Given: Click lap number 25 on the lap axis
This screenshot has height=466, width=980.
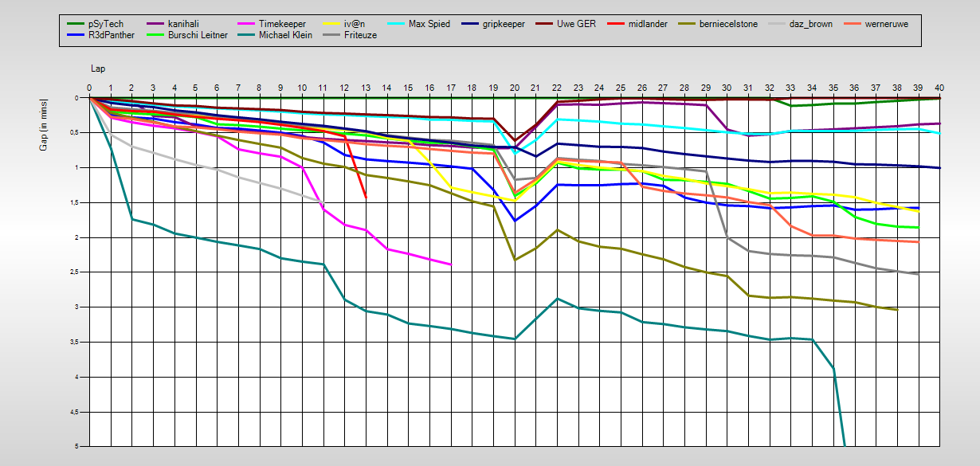Looking at the screenshot, I should [x=621, y=88].
